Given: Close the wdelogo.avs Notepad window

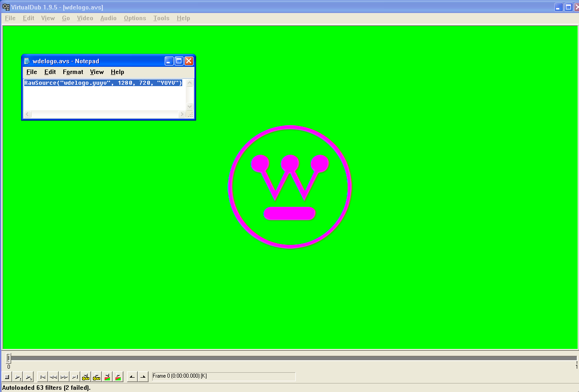Looking at the screenshot, I should 189,61.
